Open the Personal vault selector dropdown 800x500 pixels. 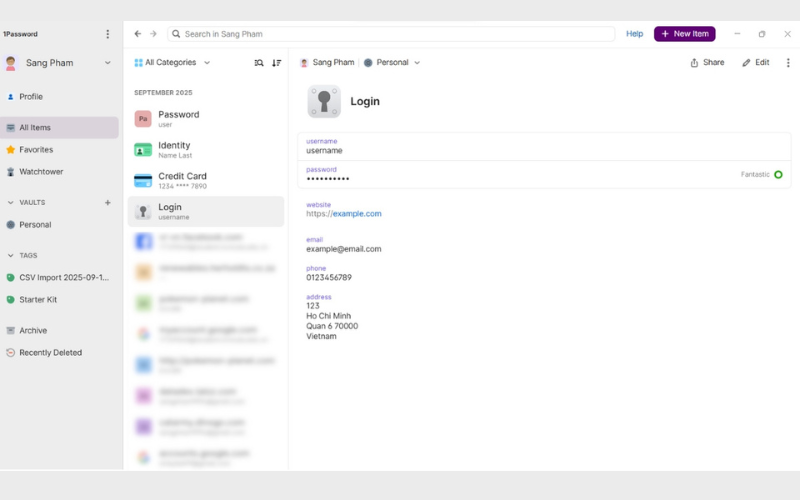click(x=391, y=62)
